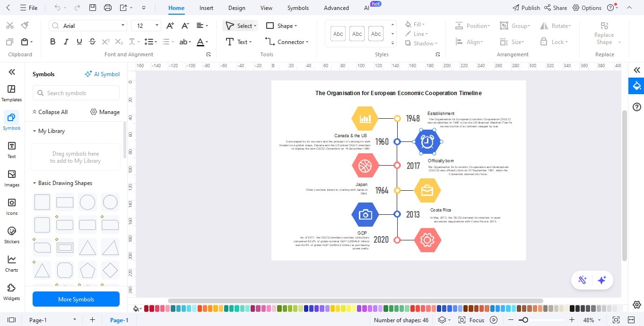Click the zoom slider handle

(525, 320)
